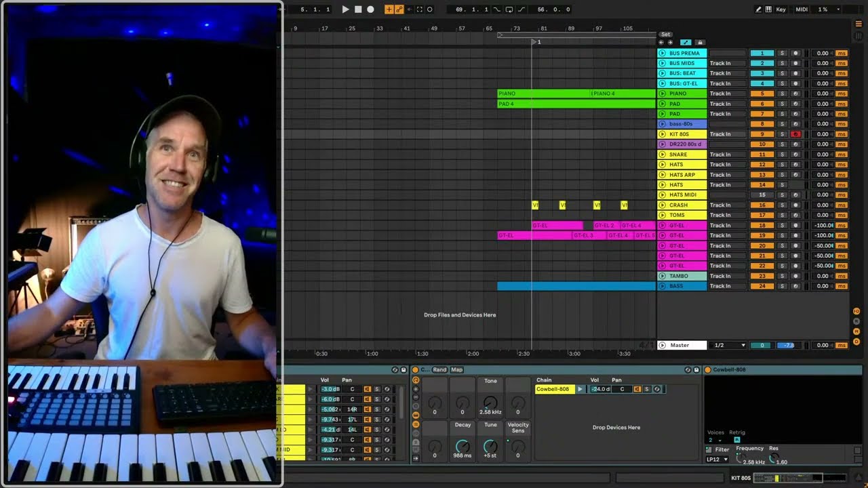Unfold the PIANO track
The width and height of the screenshot is (868, 488).
point(663,94)
